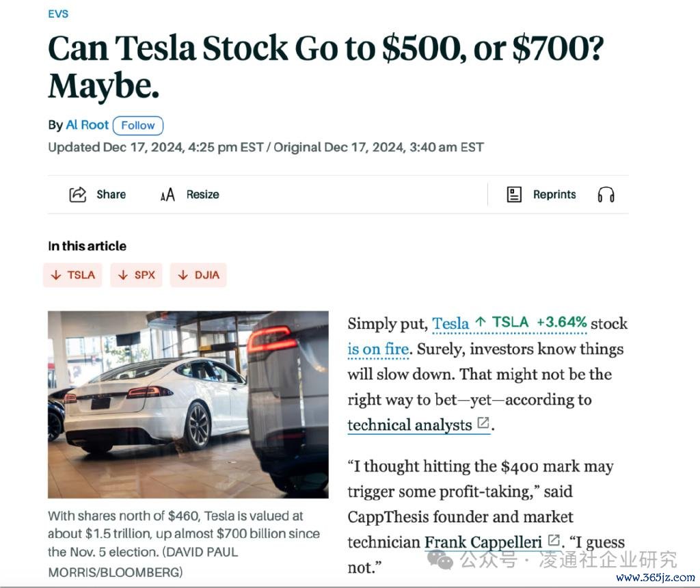Click external link icon after technical analysts
Image resolution: width=700 pixels, height=588 pixels.
coord(483,424)
